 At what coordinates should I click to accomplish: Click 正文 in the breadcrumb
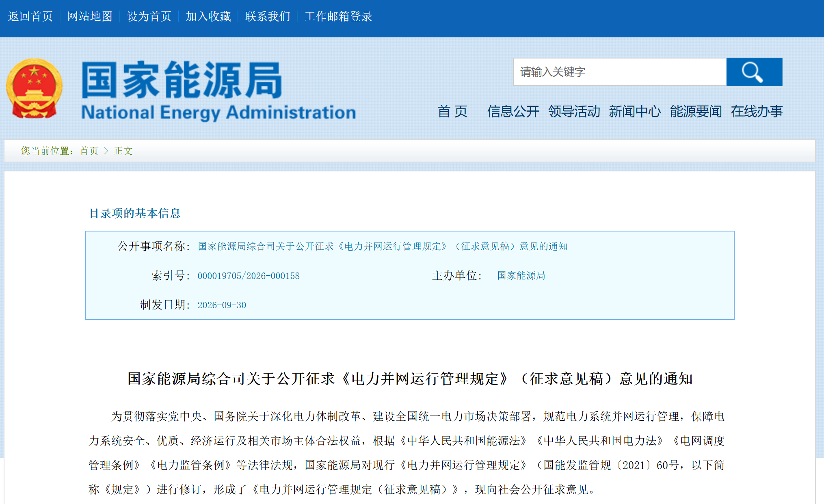pyautogui.click(x=123, y=151)
